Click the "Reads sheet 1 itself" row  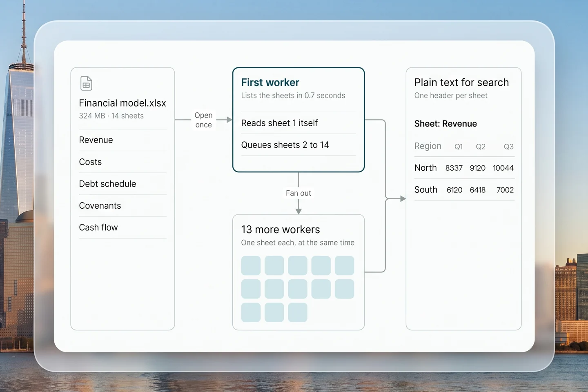click(298, 123)
